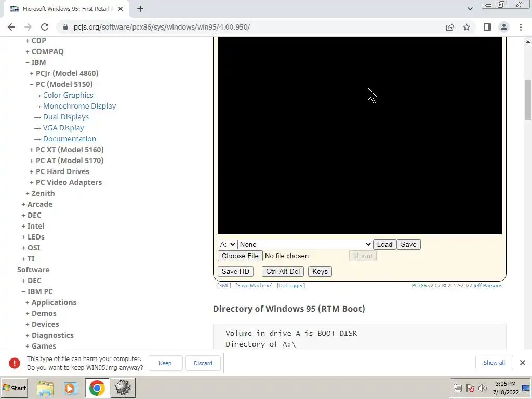Click the Save HD button

(x=235, y=271)
